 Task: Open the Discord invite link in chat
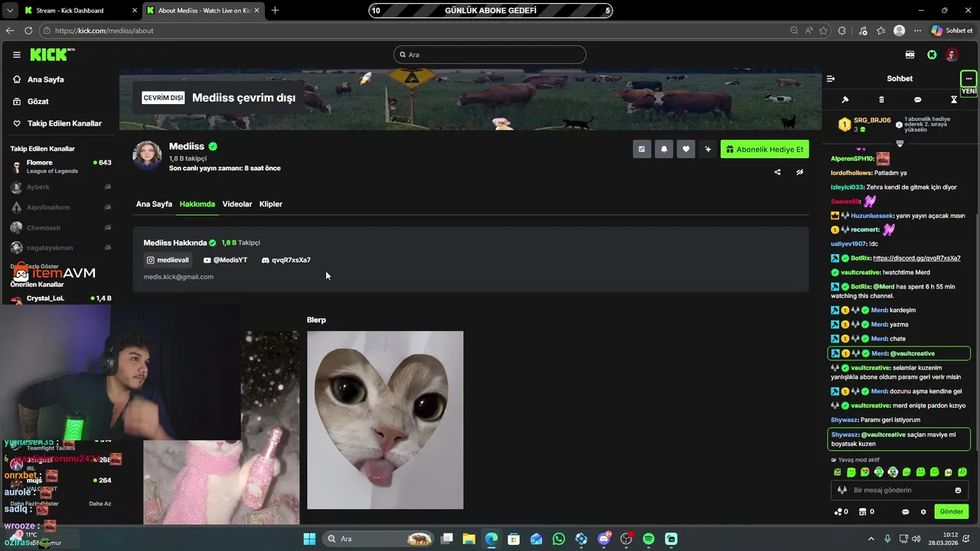916,258
